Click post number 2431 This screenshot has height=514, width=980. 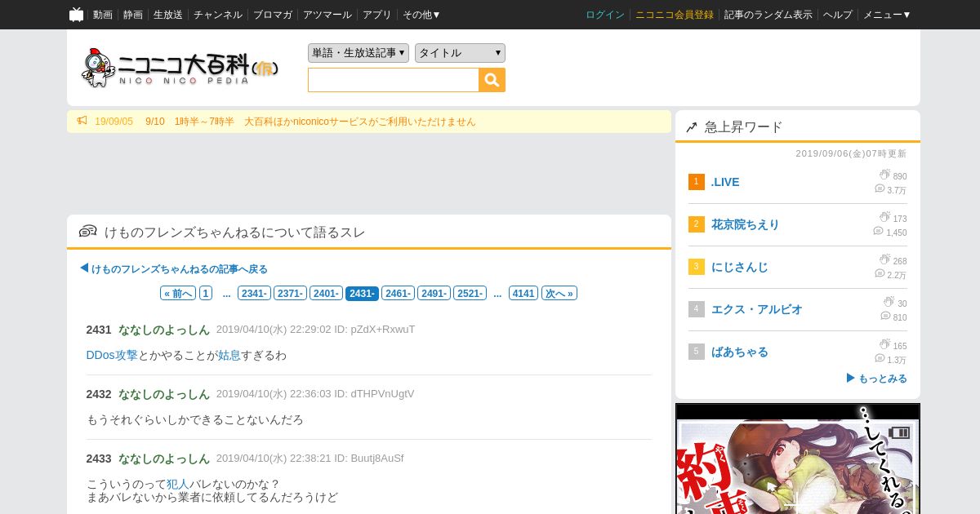coord(99,330)
